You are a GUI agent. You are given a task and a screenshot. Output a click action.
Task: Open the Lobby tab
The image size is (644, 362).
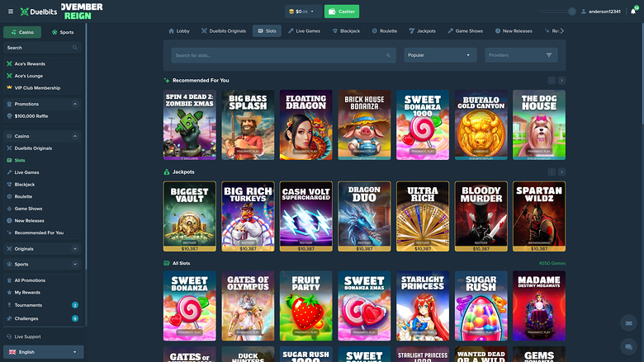pos(179,31)
